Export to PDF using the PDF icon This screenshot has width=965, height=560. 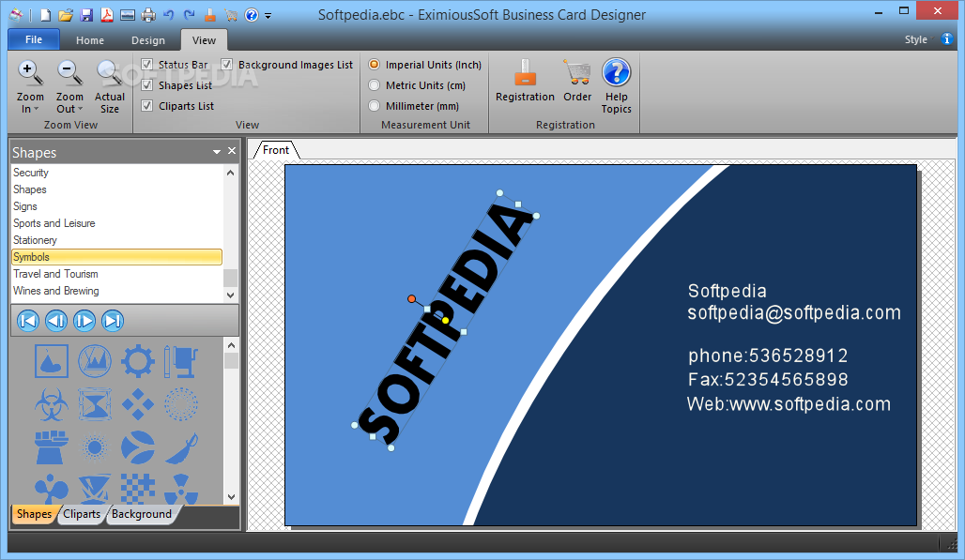coord(107,15)
